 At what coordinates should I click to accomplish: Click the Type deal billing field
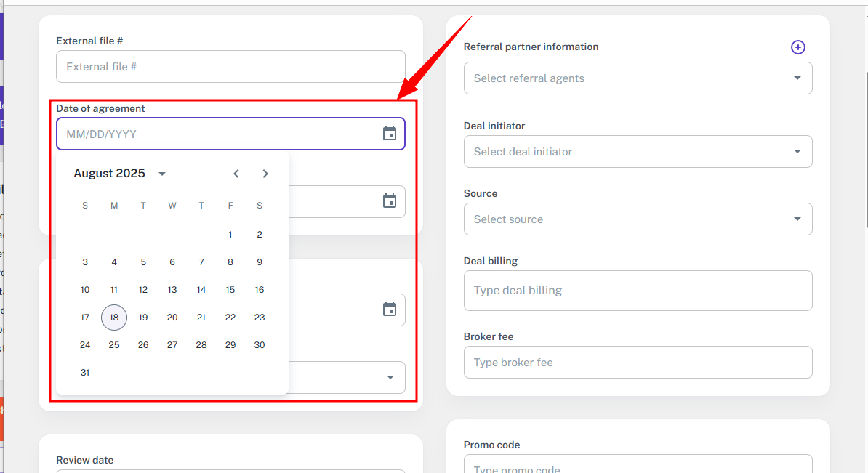point(638,291)
